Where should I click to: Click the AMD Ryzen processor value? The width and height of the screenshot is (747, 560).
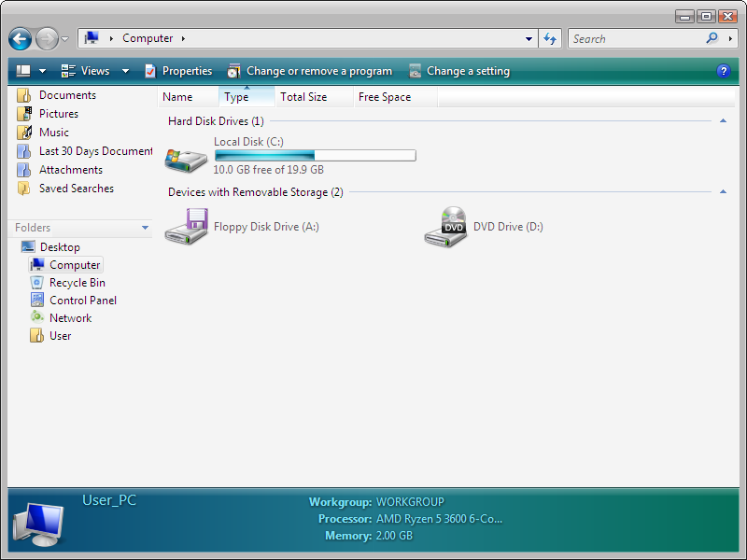click(x=439, y=519)
